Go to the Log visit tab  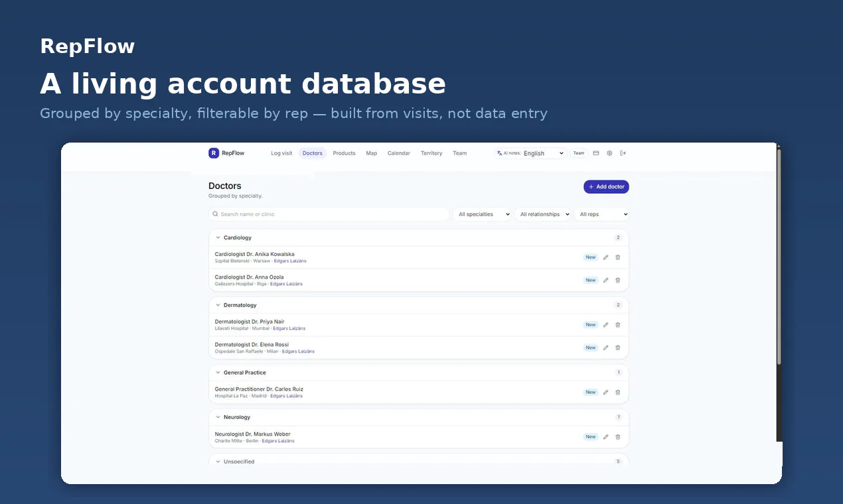coord(281,153)
